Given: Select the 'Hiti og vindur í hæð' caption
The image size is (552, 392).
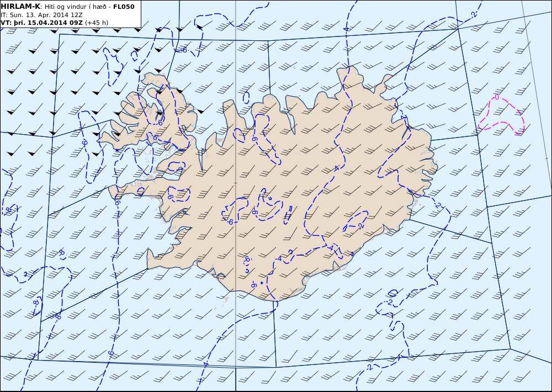Looking at the screenshot, I should tap(75, 7).
